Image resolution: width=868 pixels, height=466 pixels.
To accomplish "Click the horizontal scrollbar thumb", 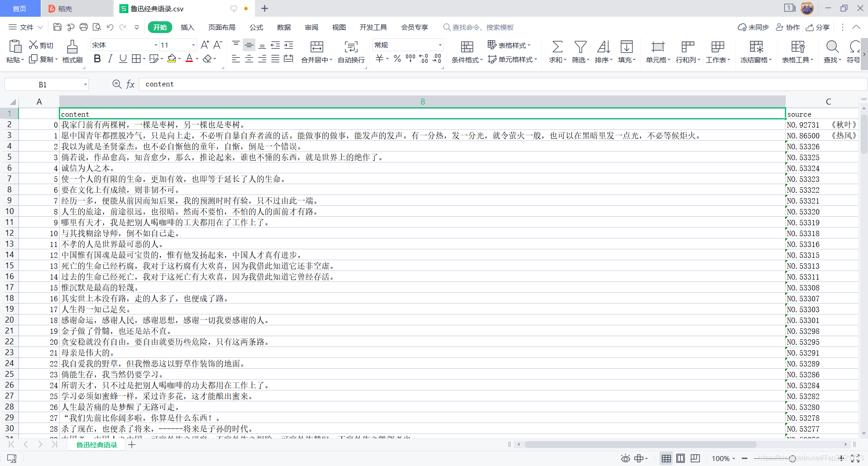I will click(x=640, y=444).
